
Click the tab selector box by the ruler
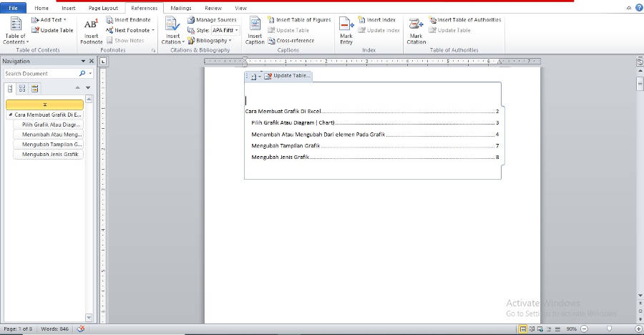coord(103,62)
